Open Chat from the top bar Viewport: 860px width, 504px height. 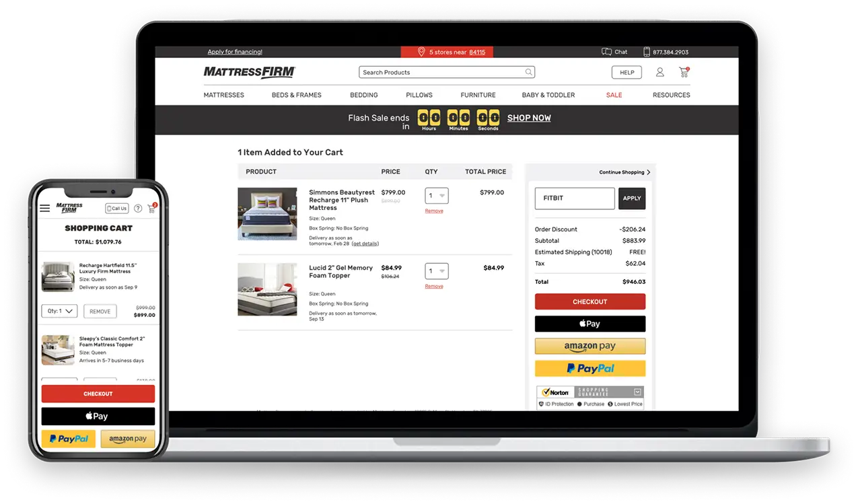click(x=614, y=52)
